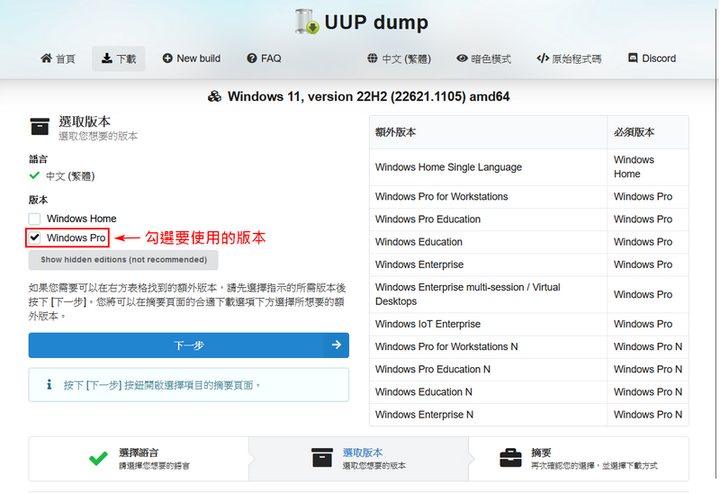
Task: Click the Windows 11, version 22H2 build title
Action: [x=368, y=96]
